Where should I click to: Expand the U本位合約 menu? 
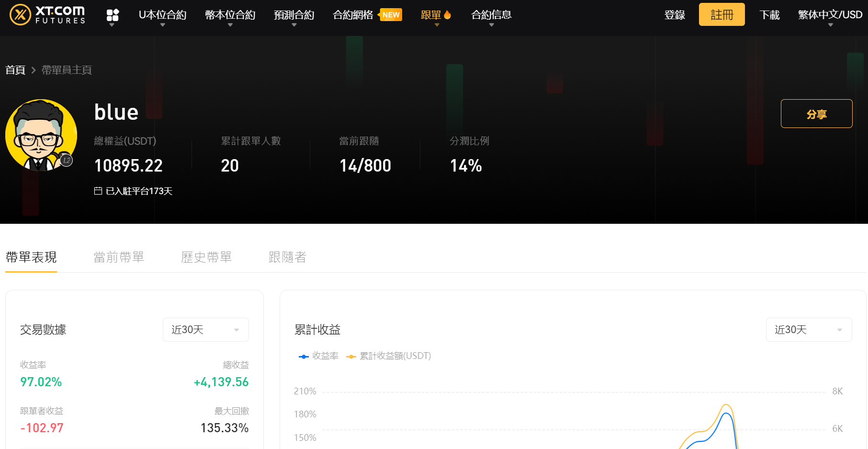(x=162, y=15)
